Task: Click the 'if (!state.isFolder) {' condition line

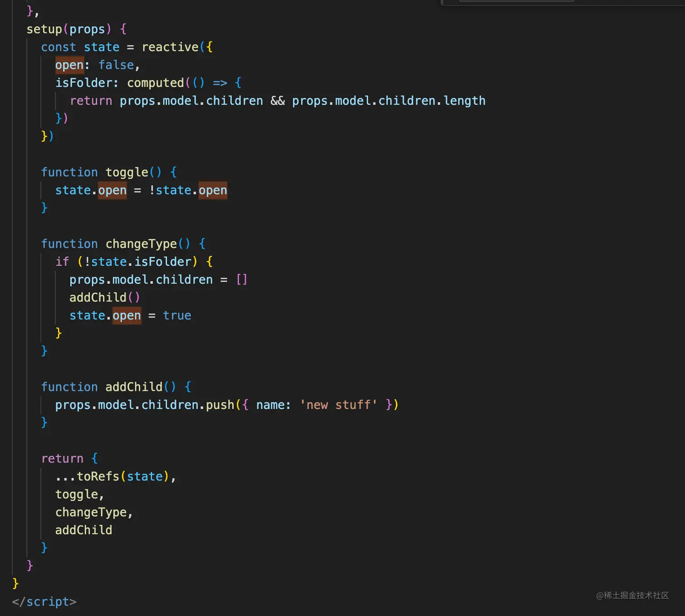Action: click(x=134, y=262)
